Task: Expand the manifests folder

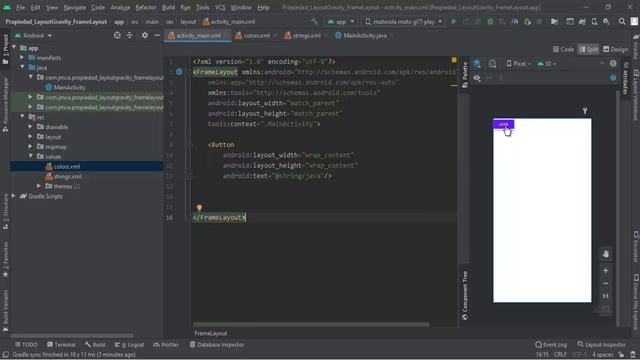Action: tap(22, 58)
